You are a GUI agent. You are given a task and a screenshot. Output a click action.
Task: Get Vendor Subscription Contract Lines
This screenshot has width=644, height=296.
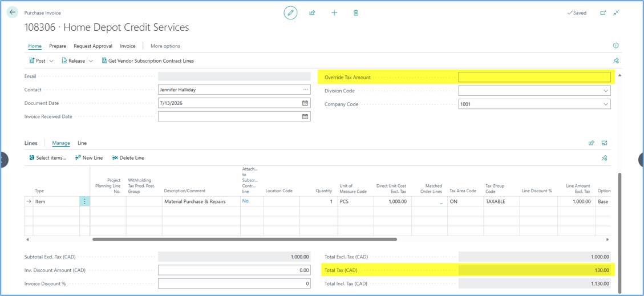click(x=147, y=61)
